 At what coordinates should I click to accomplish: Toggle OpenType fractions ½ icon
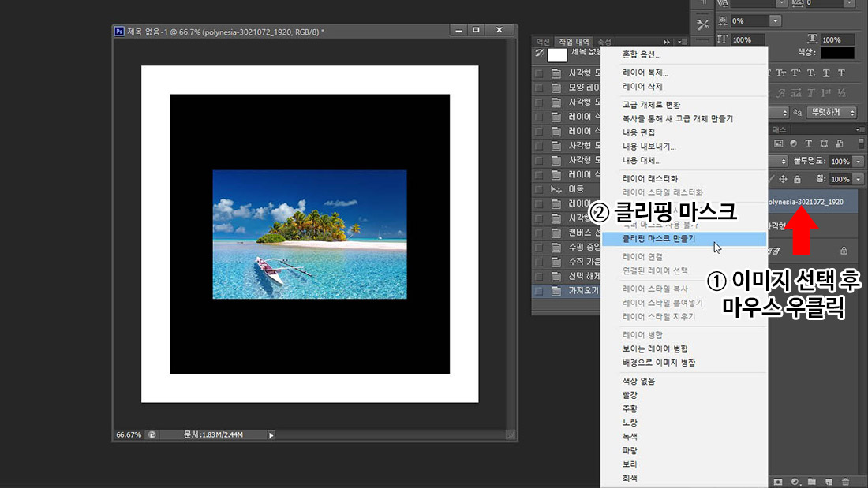[841, 93]
